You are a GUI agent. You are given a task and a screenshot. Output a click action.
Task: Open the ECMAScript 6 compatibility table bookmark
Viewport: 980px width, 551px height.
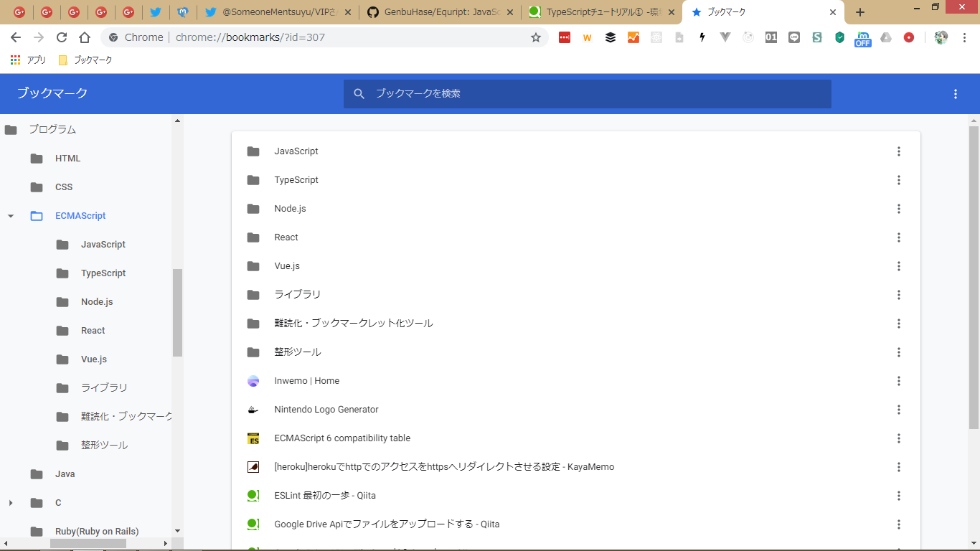pyautogui.click(x=342, y=438)
